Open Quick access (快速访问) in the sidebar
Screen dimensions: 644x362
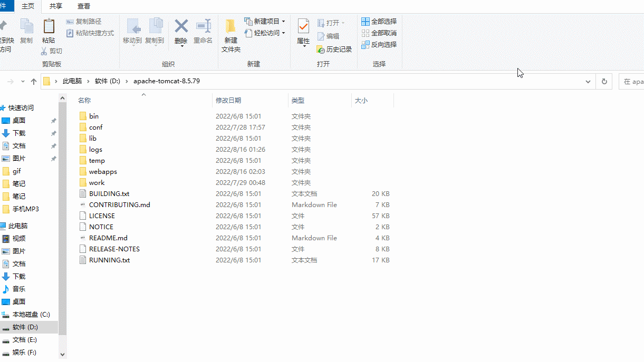coord(21,107)
